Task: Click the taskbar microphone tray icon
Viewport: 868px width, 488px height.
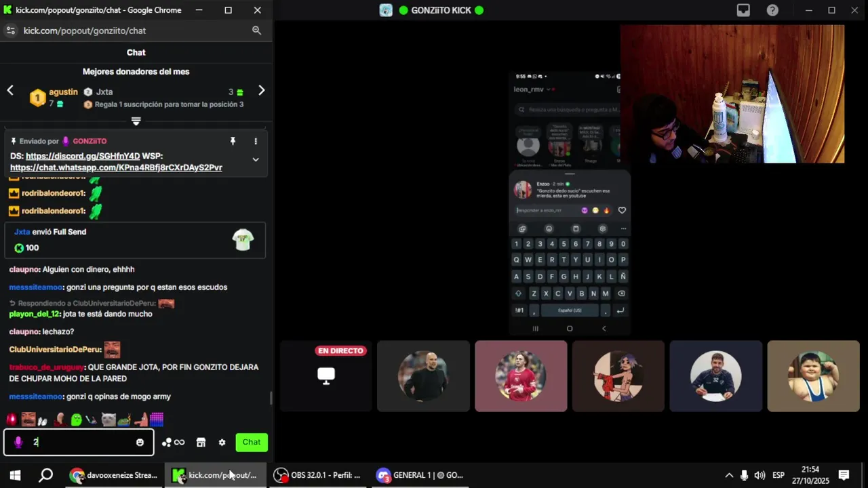Action: tap(744, 475)
